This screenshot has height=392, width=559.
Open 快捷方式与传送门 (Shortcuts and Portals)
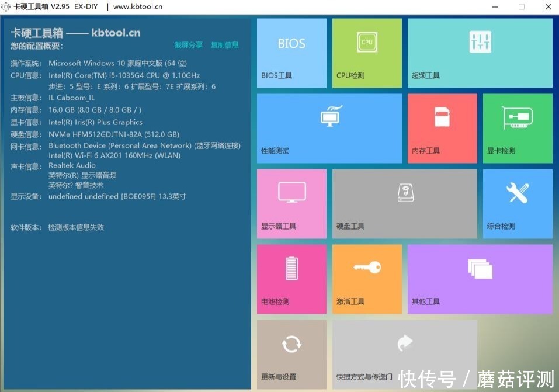coord(404,353)
